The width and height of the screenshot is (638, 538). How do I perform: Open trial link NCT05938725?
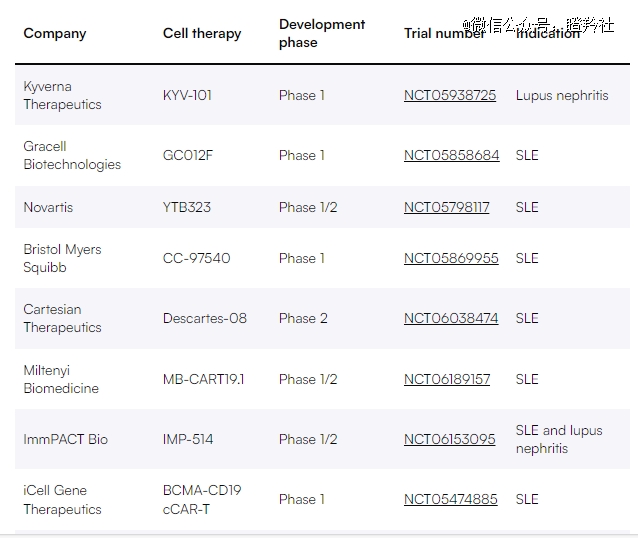click(x=450, y=95)
